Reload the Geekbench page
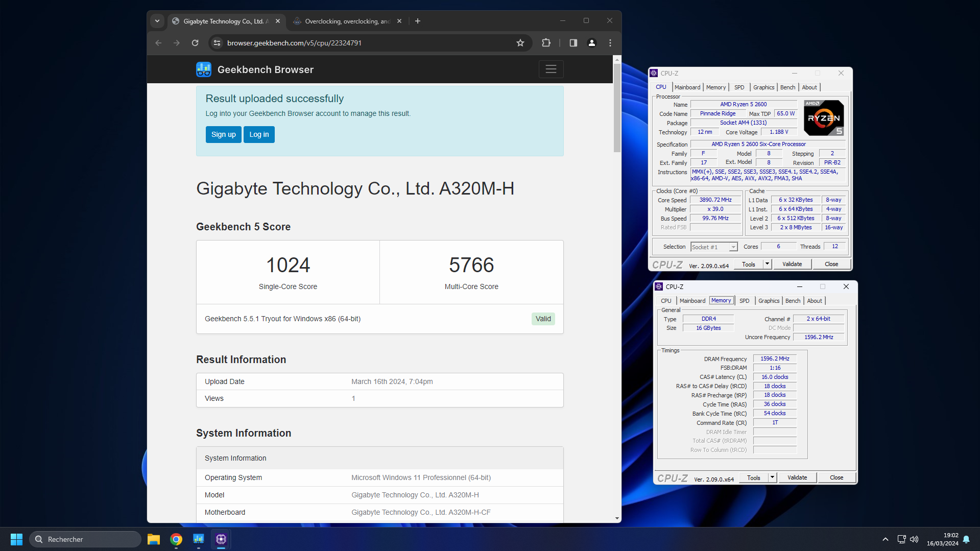The image size is (980, 551). [195, 43]
